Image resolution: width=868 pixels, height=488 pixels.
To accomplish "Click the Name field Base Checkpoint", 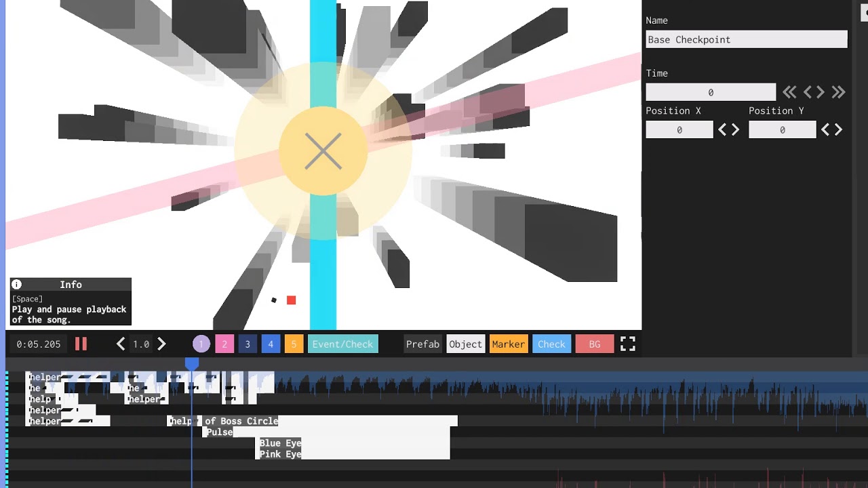I will tap(747, 39).
